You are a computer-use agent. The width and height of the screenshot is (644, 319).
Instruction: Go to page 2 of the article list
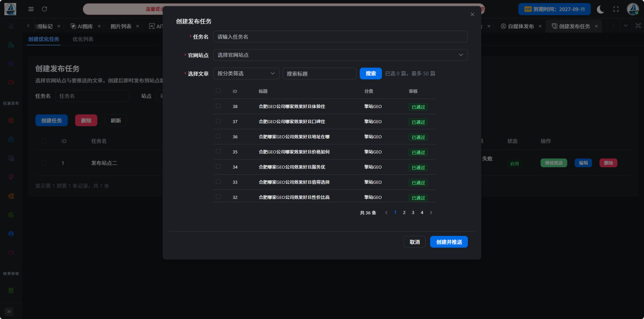404,213
